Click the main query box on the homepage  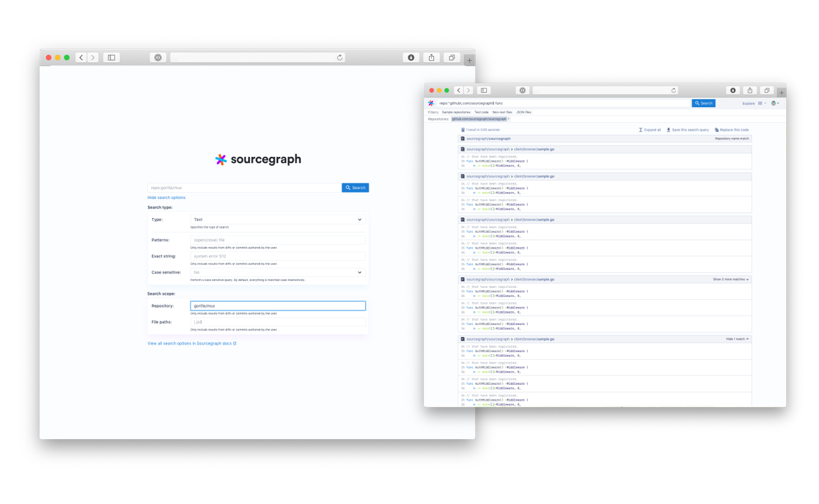[244, 188]
